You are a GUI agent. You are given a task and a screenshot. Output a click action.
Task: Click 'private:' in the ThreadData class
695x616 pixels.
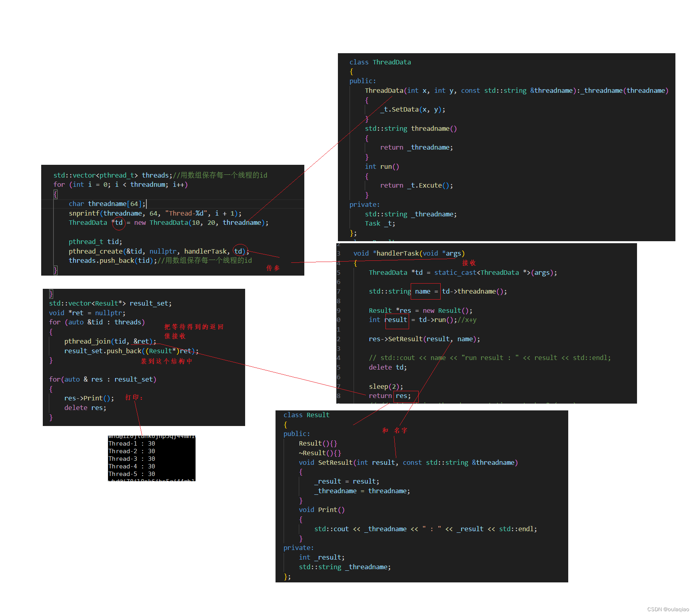tap(365, 204)
